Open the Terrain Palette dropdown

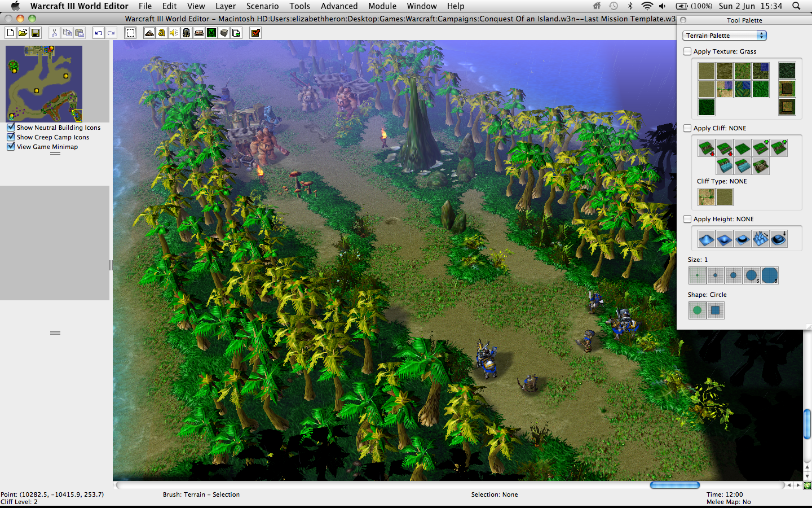pyautogui.click(x=725, y=36)
